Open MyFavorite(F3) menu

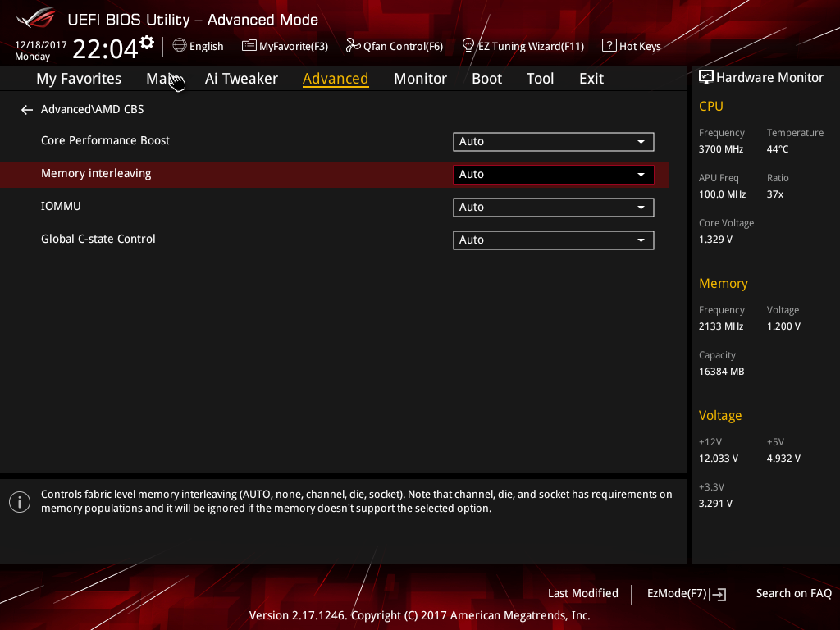pyautogui.click(x=294, y=47)
